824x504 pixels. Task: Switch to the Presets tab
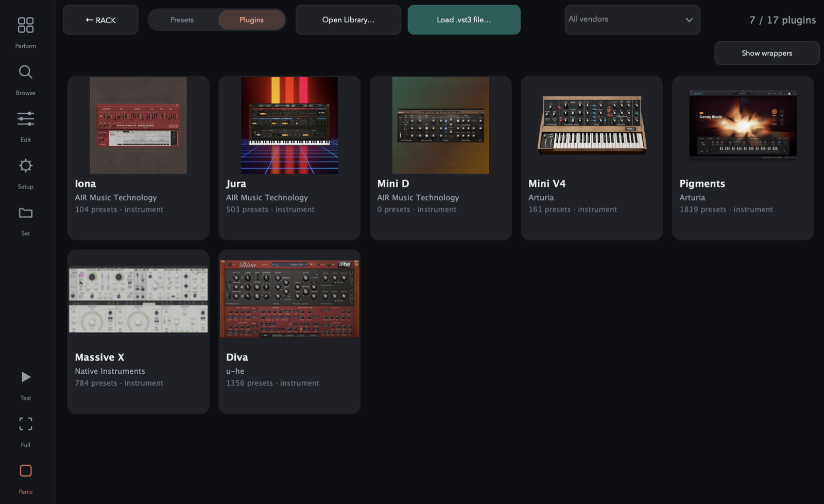(182, 20)
